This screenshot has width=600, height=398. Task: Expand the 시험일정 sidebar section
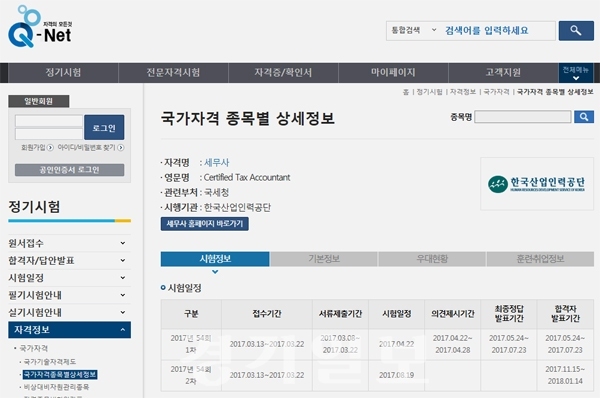(x=69, y=278)
